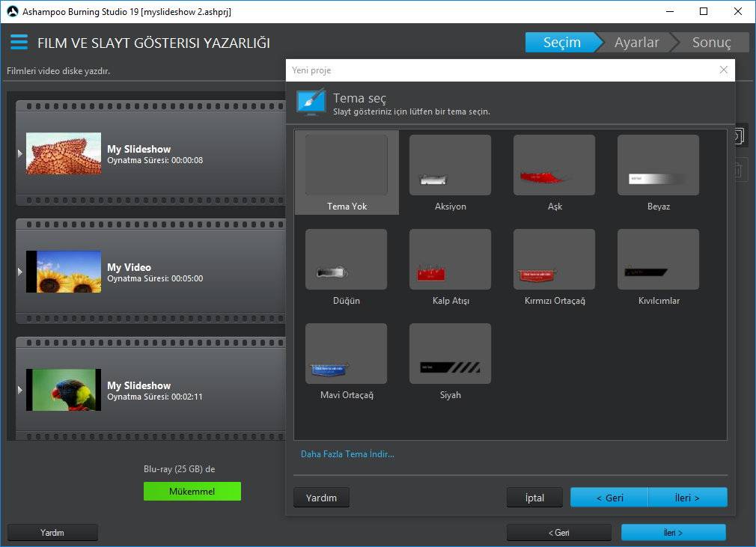This screenshot has height=547, width=756.
Task: Select the Tema Yok option
Action: click(347, 165)
